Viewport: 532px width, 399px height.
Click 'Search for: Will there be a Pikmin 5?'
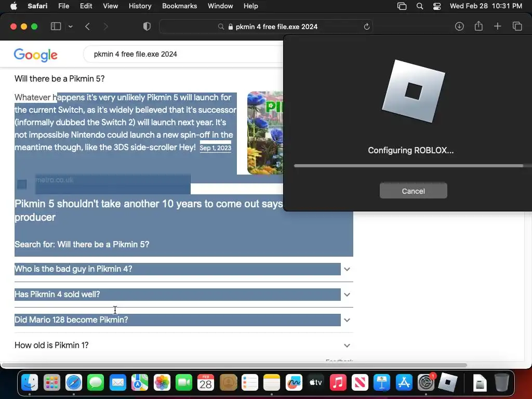82,245
